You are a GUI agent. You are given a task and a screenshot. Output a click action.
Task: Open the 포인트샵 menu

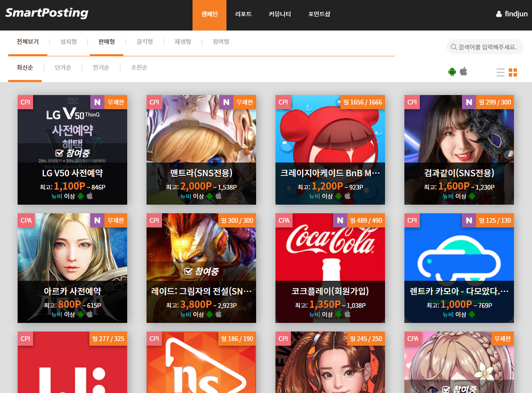pyautogui.click(x=319, y=14)
